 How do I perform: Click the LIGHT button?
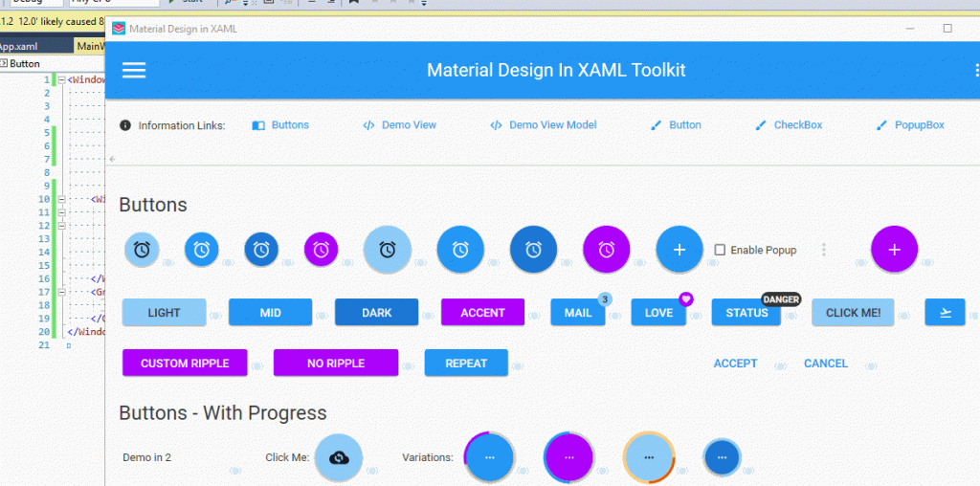(x=164, y=312)
